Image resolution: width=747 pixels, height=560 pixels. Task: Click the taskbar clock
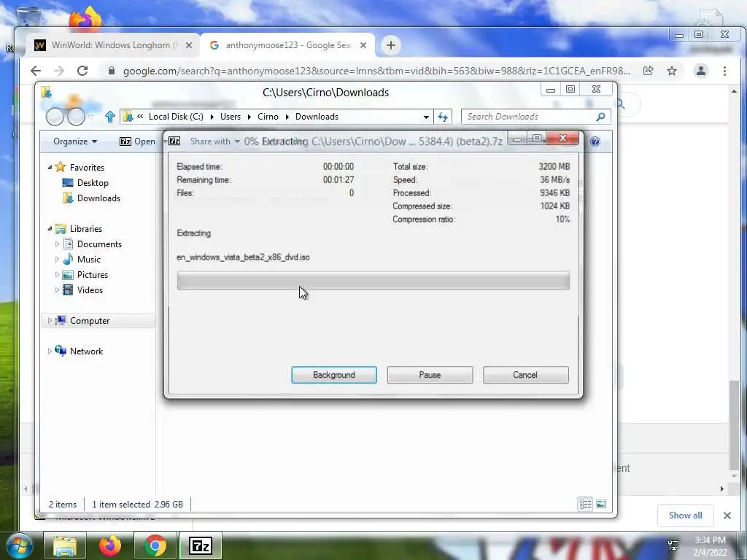pos(710,546)
